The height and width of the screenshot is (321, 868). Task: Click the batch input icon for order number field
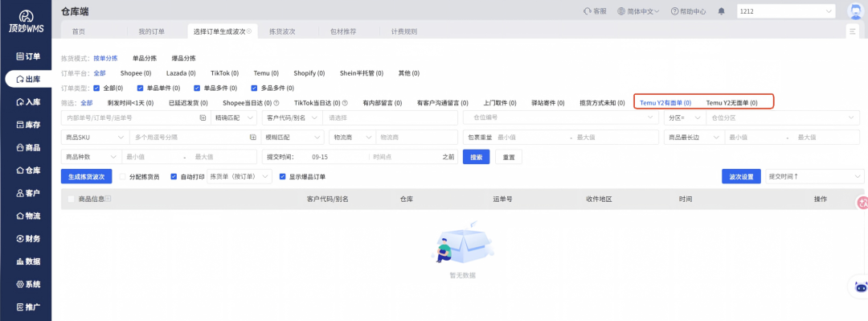pyautogui.click(x=203, y=118)
